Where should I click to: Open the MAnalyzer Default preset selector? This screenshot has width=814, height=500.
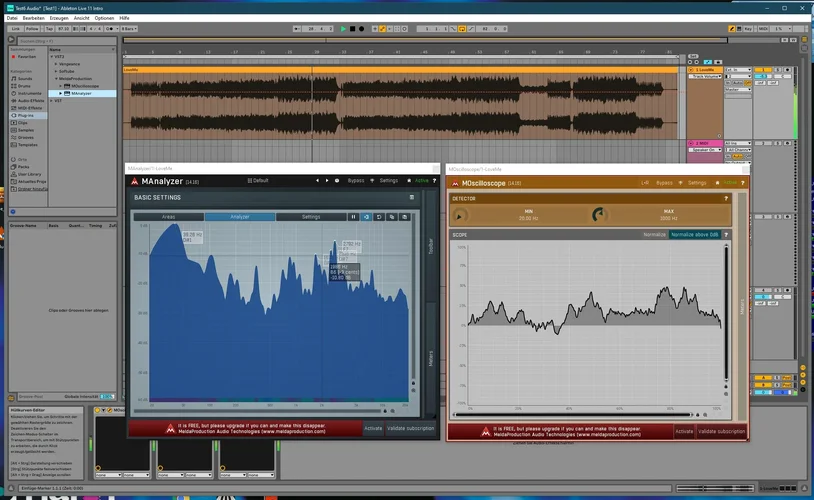pos(258,181)
